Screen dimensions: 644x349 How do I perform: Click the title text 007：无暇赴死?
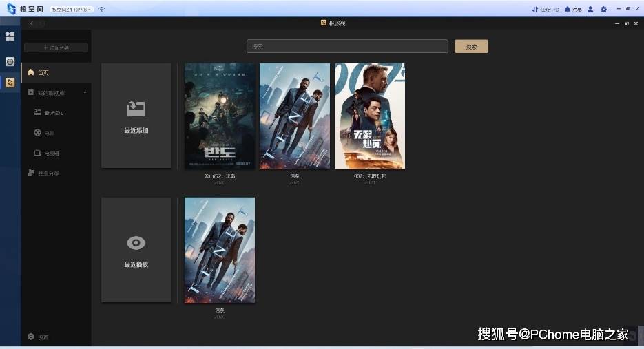(370, 176)
